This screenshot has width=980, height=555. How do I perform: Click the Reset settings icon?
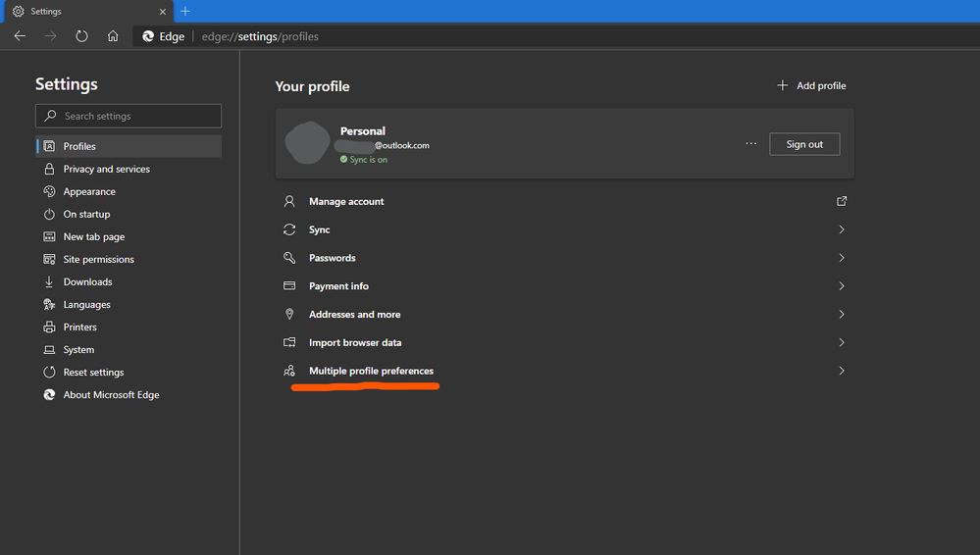(x=49, y=372)
